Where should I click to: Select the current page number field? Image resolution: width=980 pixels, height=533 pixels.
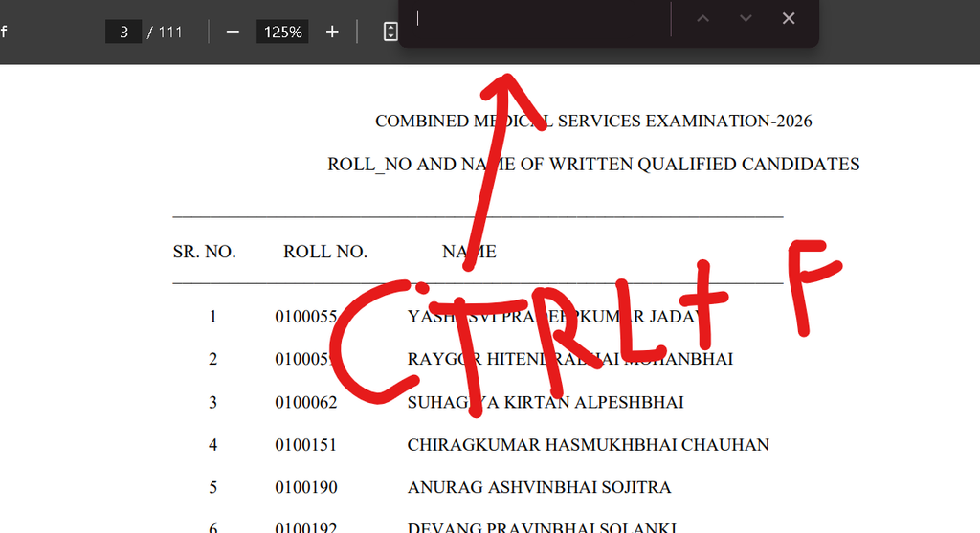123,32
